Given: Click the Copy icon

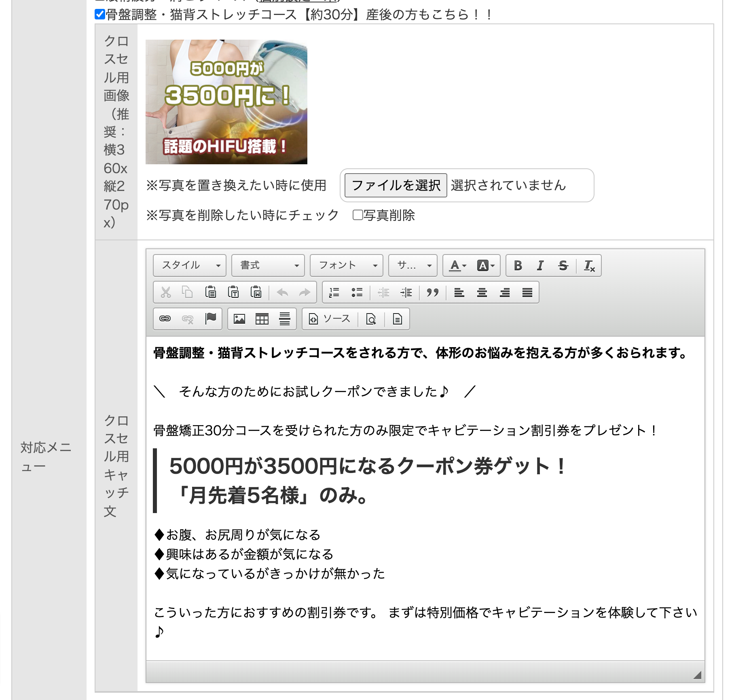Looking at the screenshot, I should [187, 292].
